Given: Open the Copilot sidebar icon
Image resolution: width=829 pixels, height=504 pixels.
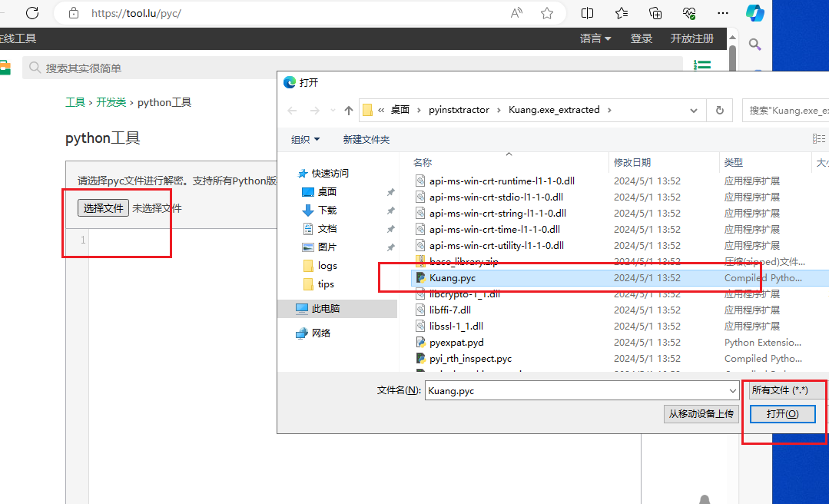Looking at the screenshot, I should pos(755,13).
